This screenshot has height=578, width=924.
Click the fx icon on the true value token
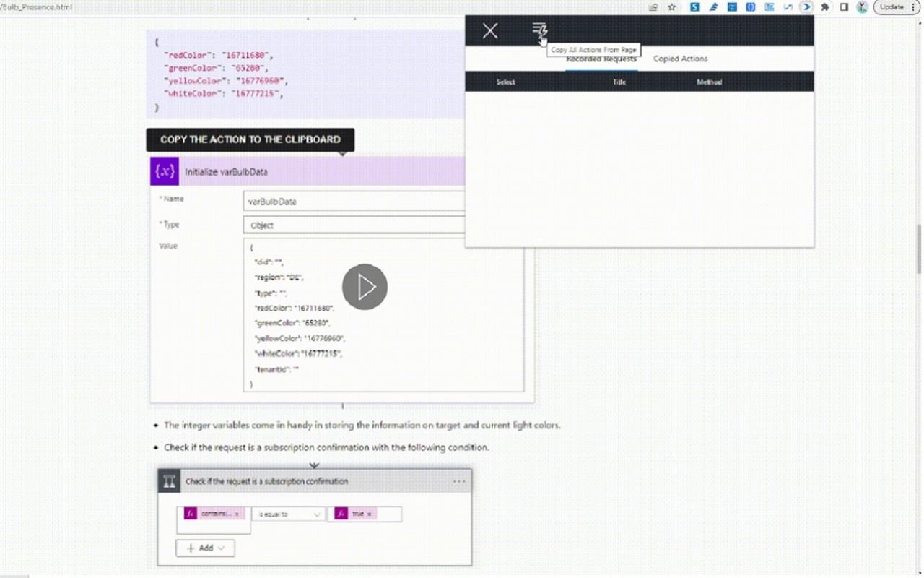pyautogui.click(x=340, y=514)
